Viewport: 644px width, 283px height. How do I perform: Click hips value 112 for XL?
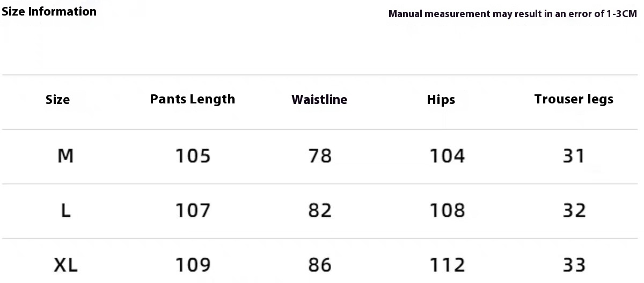pyautogui.click(x=447, y=265)
